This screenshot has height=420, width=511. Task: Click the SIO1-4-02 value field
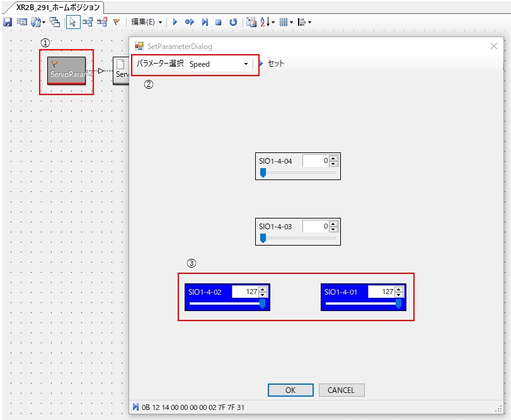click(x=244, y=292)
